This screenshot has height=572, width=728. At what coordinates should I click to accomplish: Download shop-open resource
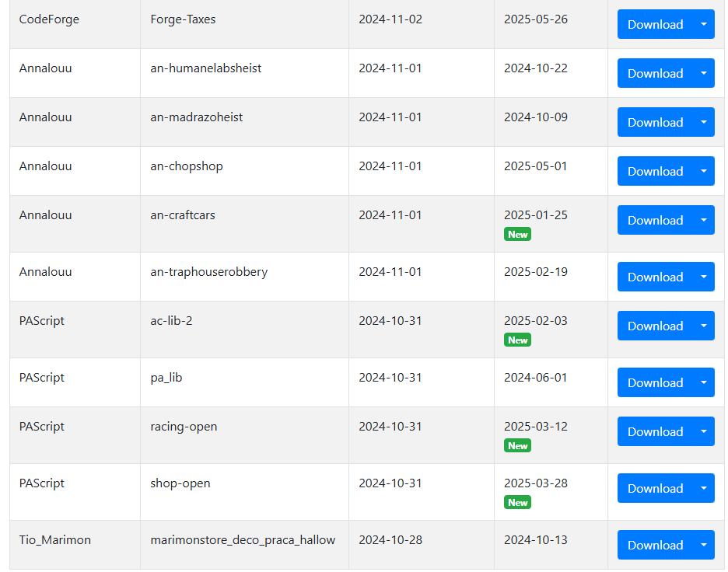(x=655, y=488)
